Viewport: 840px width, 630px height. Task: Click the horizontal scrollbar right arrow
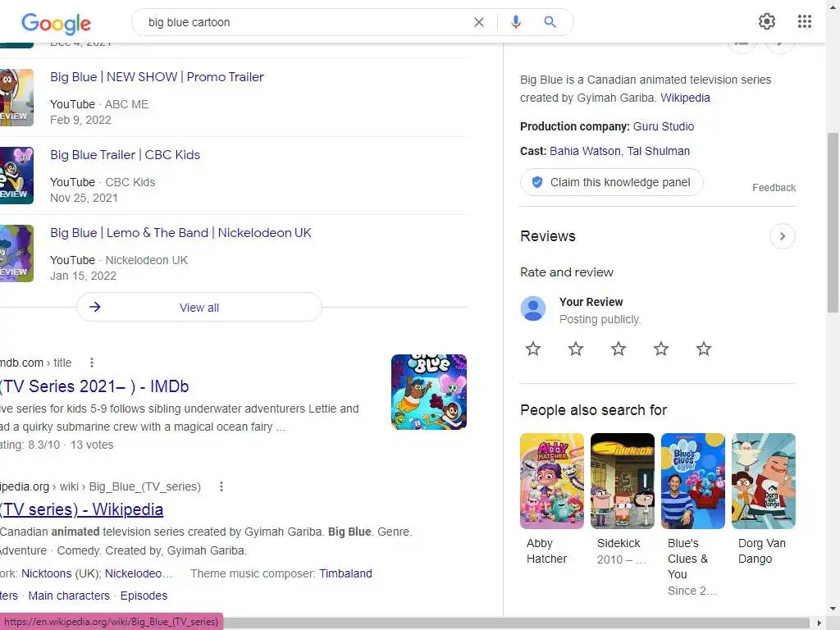coord(819,623)
